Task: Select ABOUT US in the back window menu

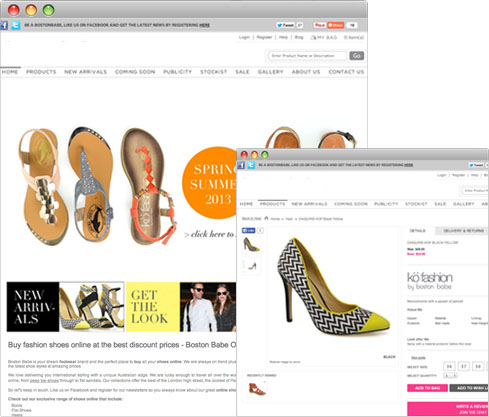Action: 306,72
